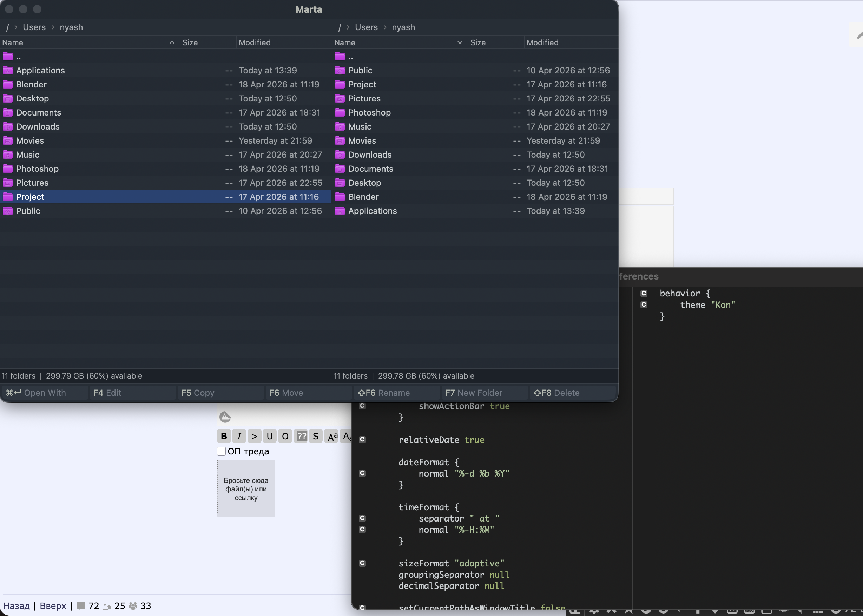Viewport: 863px width, 616px height.
Task: Click the Desktop folder icon in left pane
Action: click(x=8, y=99)
